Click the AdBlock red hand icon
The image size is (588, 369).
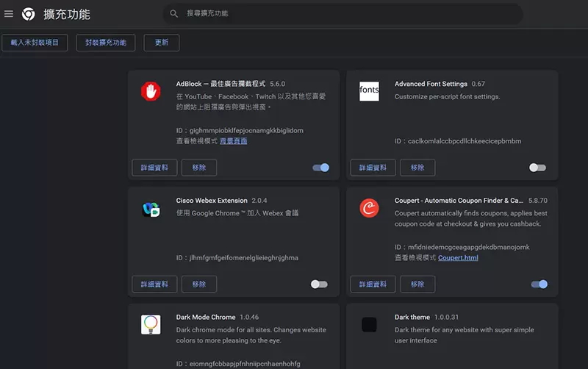click(x=151, y=92)
